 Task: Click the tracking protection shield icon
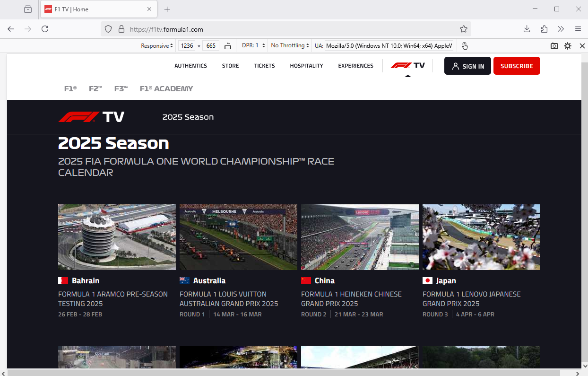(x=108, y=29)
